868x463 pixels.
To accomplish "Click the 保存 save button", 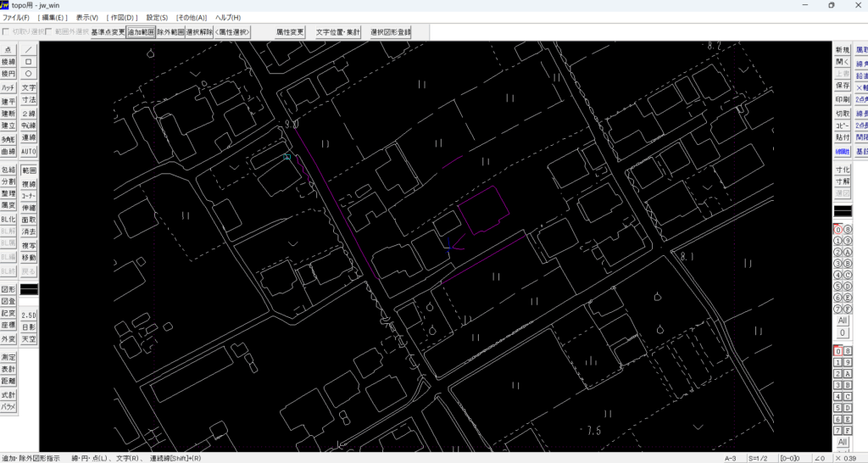I will tap(843, 86).
